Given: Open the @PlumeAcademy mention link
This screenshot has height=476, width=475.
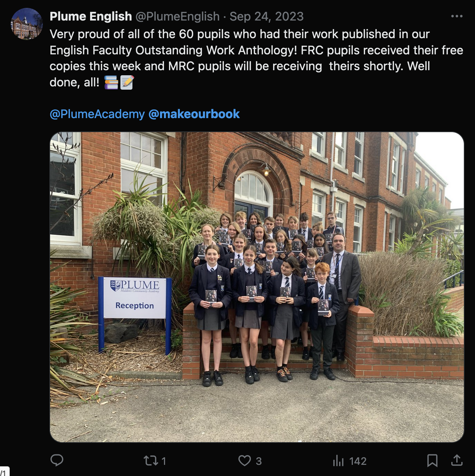Looking at the screenshot, I should 97,114.
